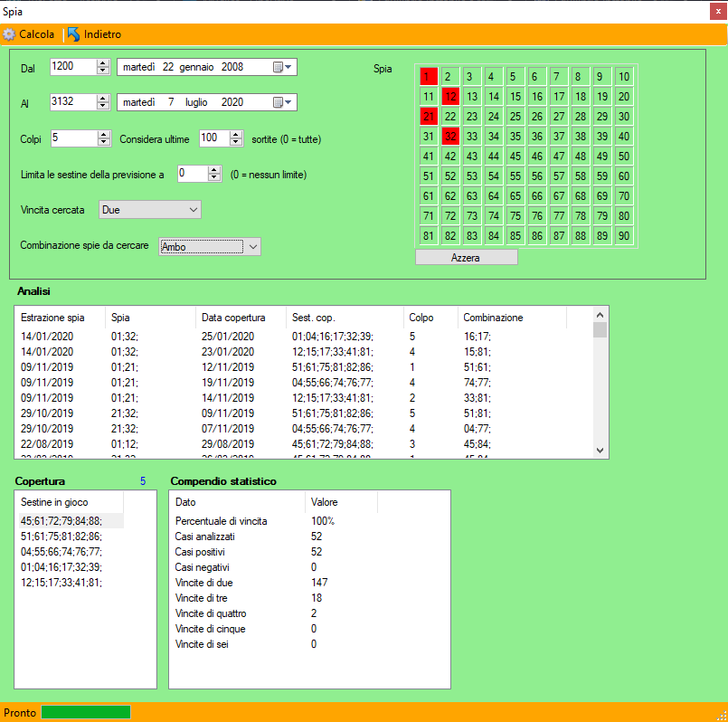Select the Analisi row covered 12/11/2019

[x=291, y=367]
